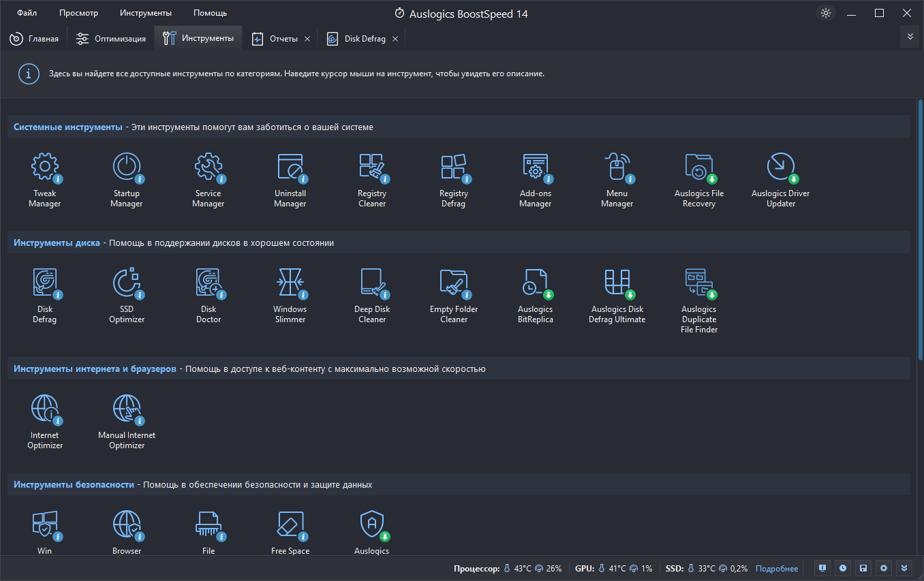Launch Startup Manager
Screen dimensions: 924x581
(127, 180)
